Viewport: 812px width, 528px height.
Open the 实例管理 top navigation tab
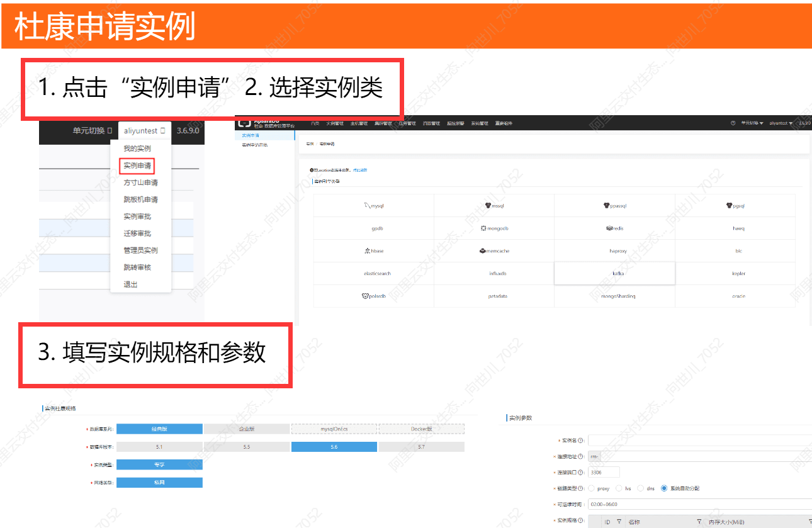tap(334, 123)
